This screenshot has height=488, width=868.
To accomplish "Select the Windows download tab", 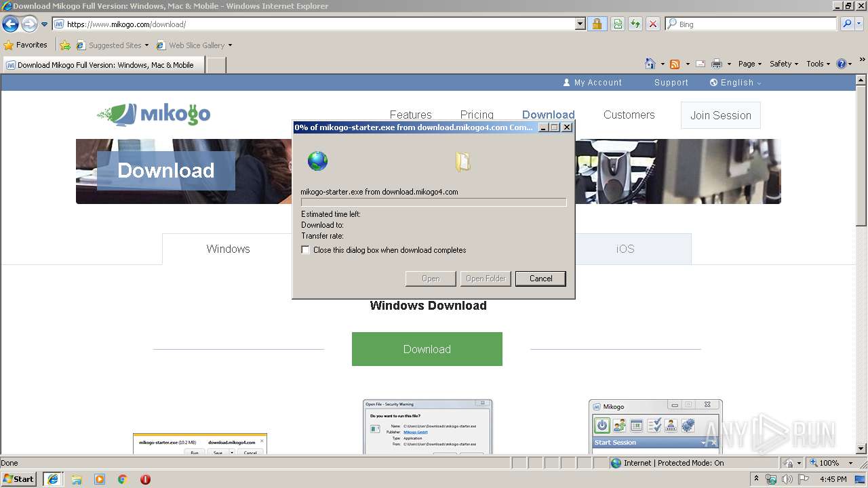I will coord(228,249).
